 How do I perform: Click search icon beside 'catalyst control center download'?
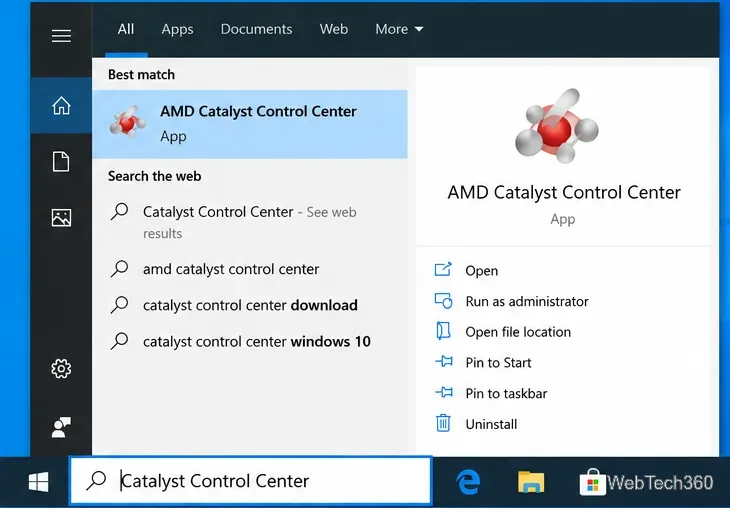tap(119, 305)
